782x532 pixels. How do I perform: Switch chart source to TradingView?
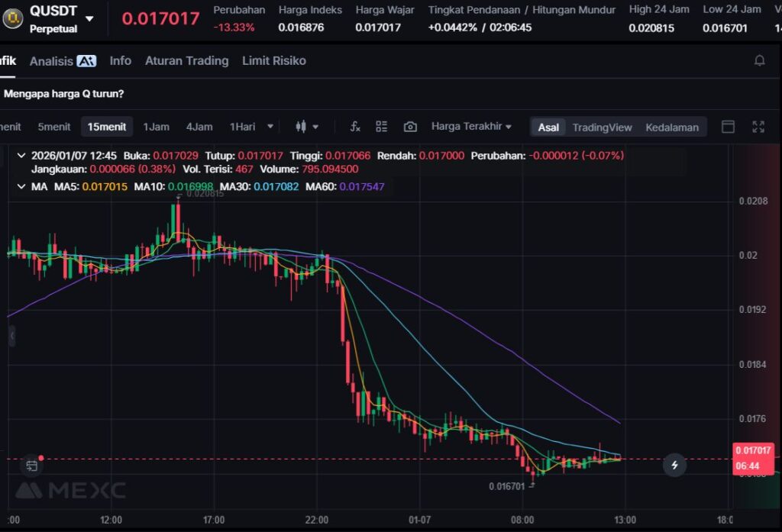pyautogui.click(x=602, y=127)
